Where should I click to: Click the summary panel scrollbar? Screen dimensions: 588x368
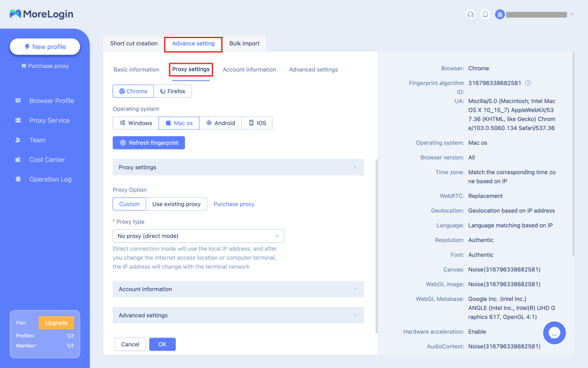click(x=573, y=154)
